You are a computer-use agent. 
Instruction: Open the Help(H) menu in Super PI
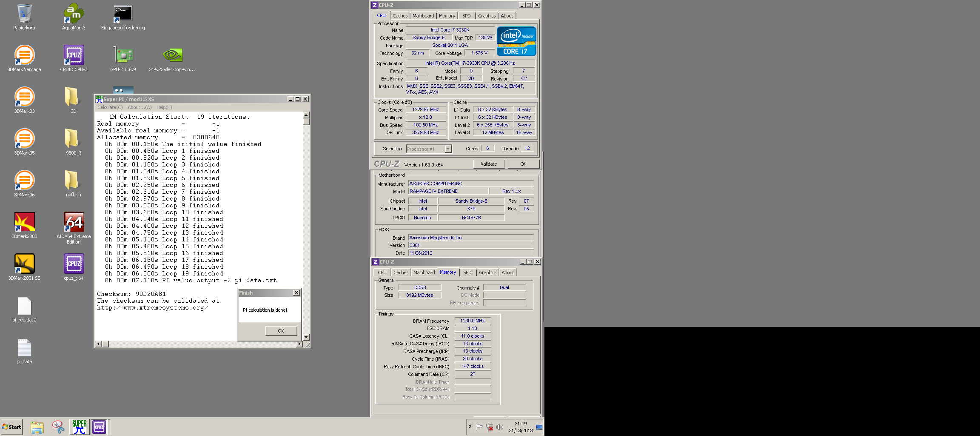coord(164,107)
